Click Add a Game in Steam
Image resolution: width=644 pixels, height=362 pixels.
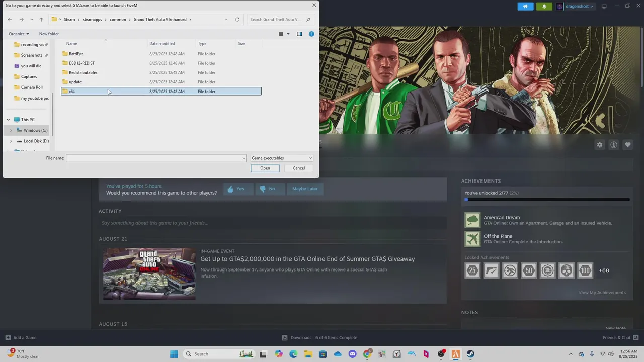tap(21, 338)
